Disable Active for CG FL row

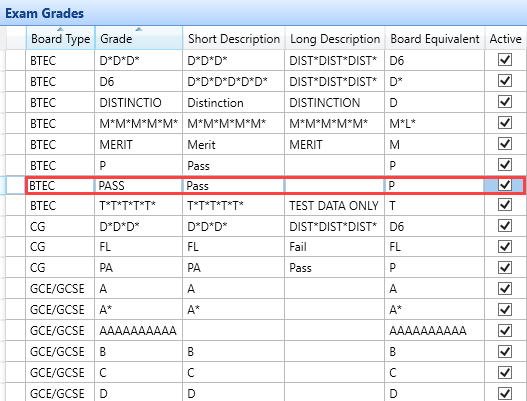(505, 246)
